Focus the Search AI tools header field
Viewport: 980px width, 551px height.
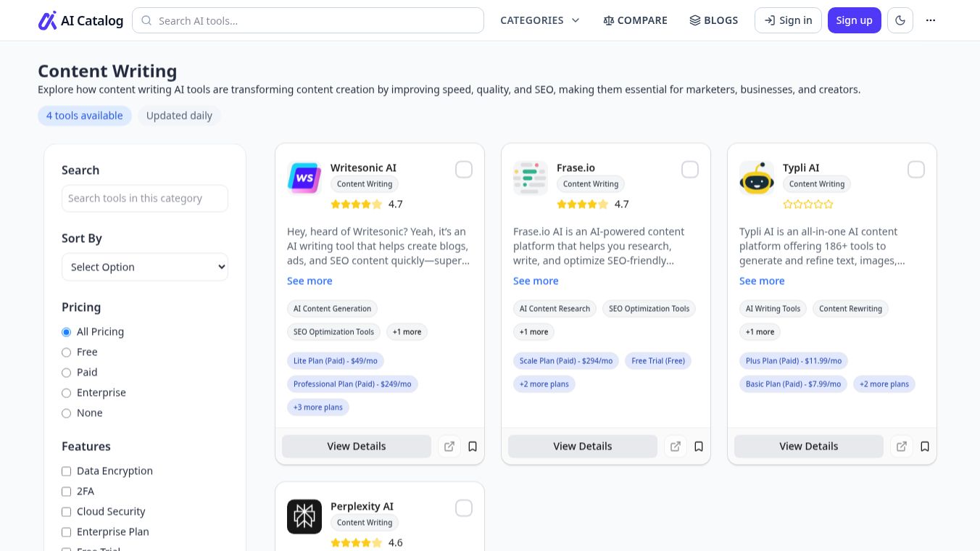(308, 20)
